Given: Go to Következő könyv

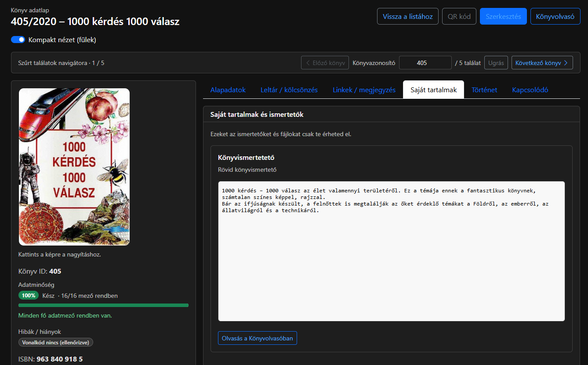Looking at the screenshot, I should (542, 63).
